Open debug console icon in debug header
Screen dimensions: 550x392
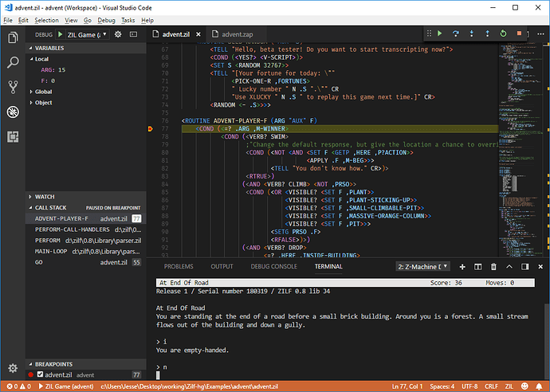(x=134, y=34)
